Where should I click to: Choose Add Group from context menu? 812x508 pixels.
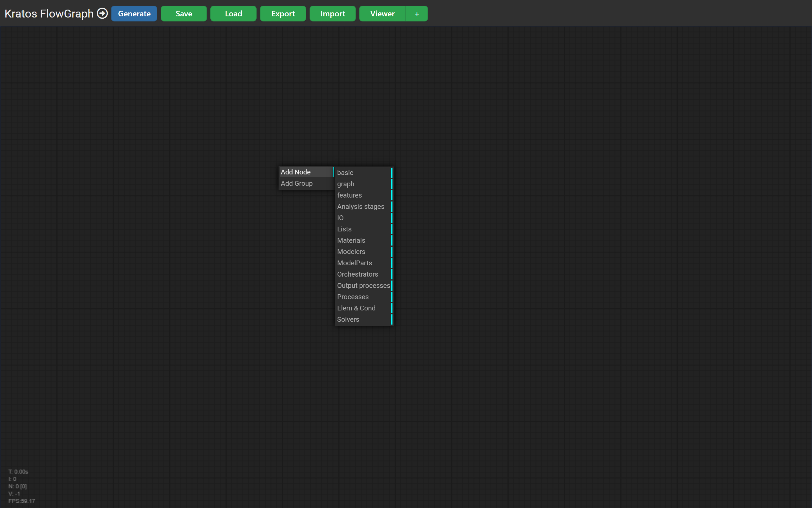[x=306, y=183]
